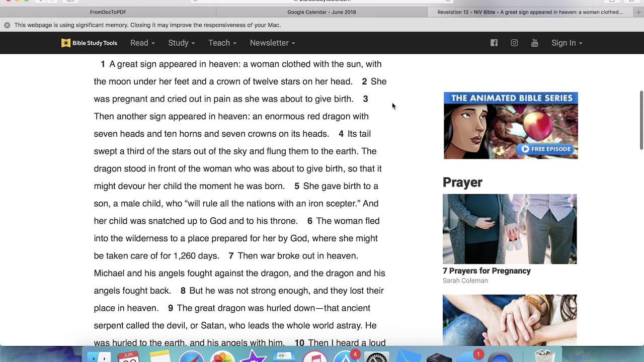Open The Animated Bible Series banner
Viewport: 644px width, 362px height.
coord(511,125)
